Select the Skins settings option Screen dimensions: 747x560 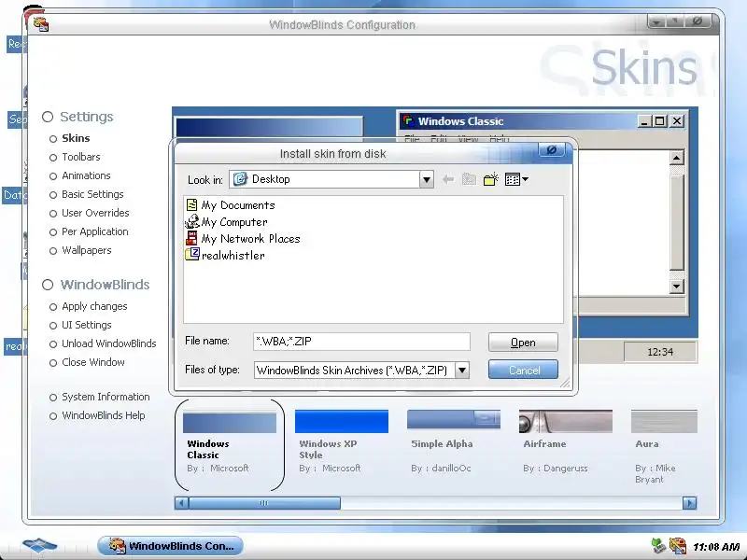76,138
